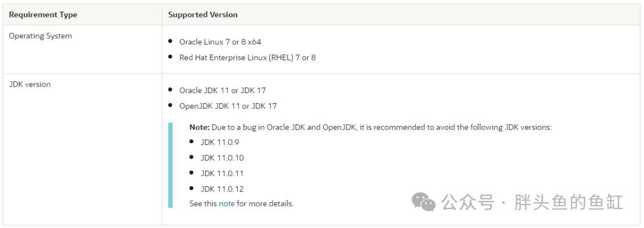644x228 pixels.
Task: Click the Oracle JDK 11 or JDK 17 item
Action: click(222, 90)
